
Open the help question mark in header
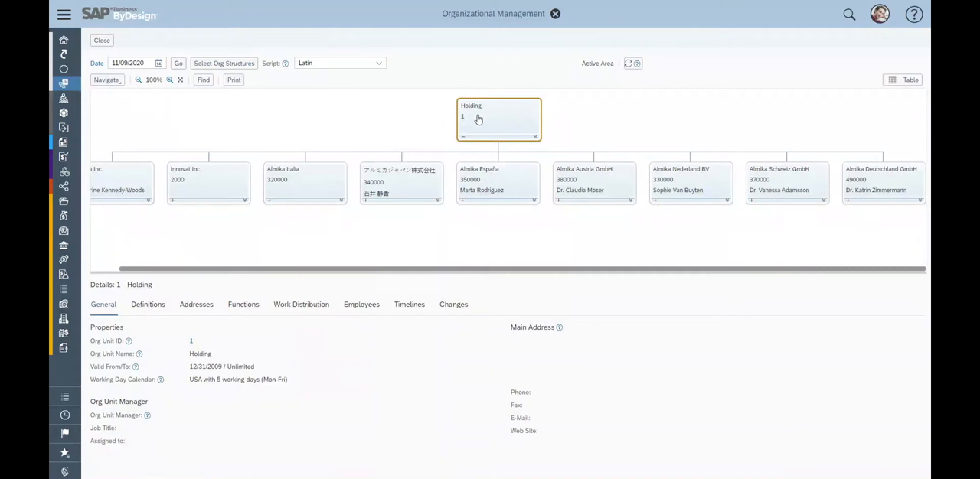pos(914,14)
